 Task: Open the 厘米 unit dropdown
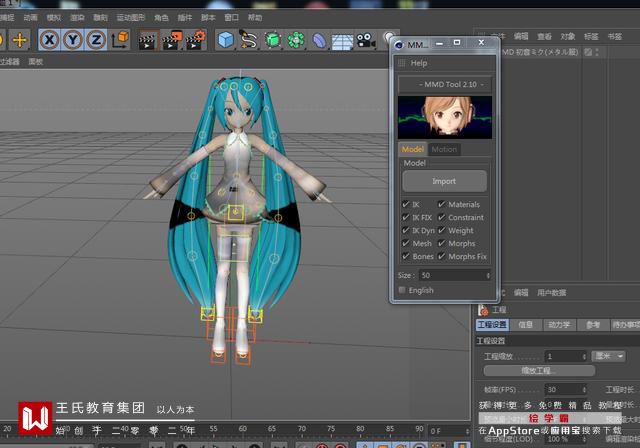pos(608,356)
